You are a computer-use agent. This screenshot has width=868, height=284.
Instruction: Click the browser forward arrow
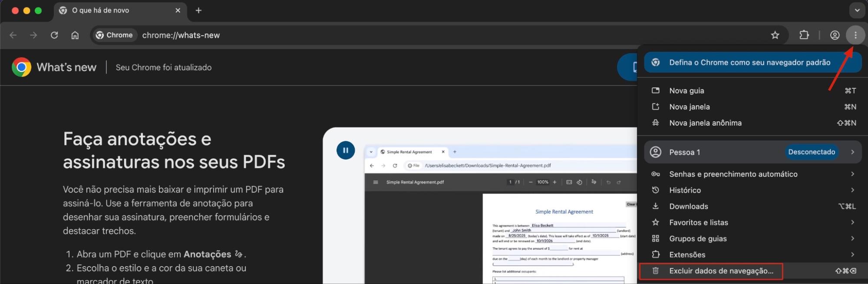[33, 35]
